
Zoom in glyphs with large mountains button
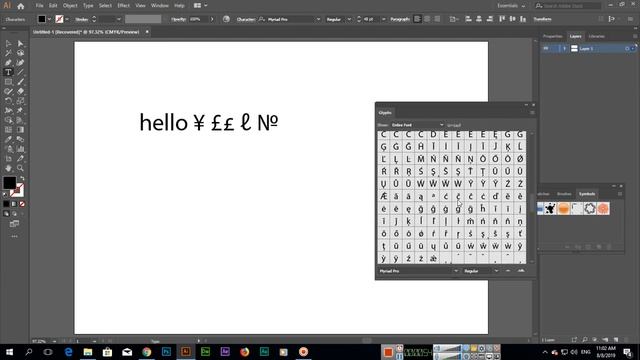coord(521,271)
